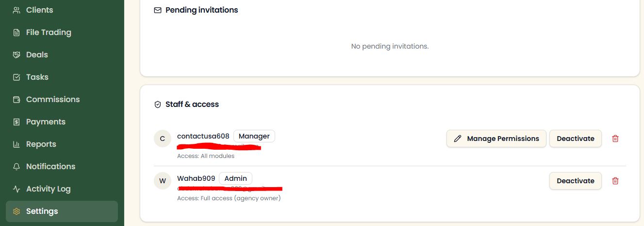
Task: Click the Payments dollar icon
Action: [17, 122]
